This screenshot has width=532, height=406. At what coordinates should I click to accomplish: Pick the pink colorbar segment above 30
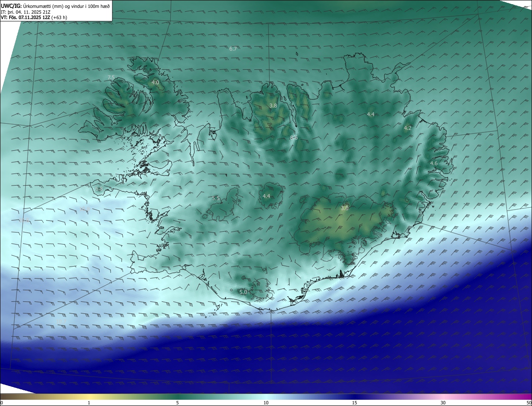pyautogui.click(x=443, y=396)
